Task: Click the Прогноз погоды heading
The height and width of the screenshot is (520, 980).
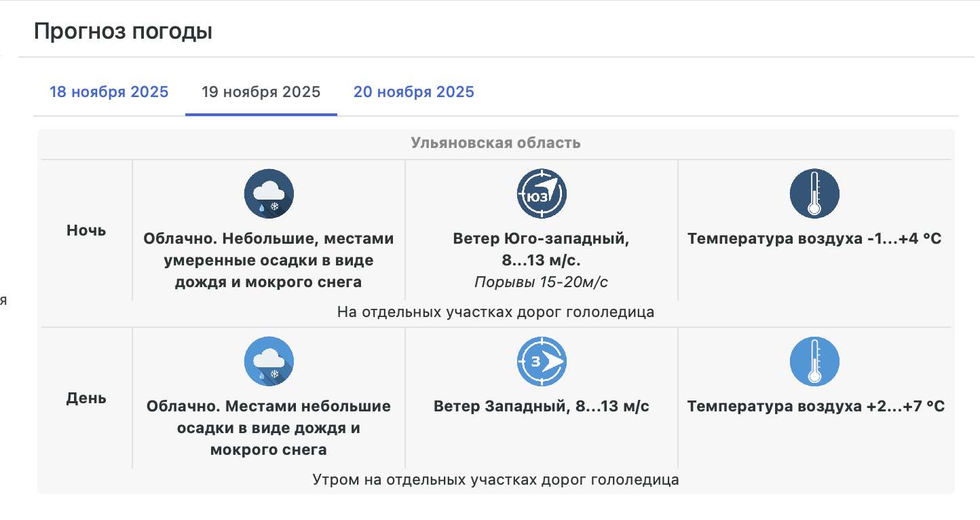Action: 123,31
